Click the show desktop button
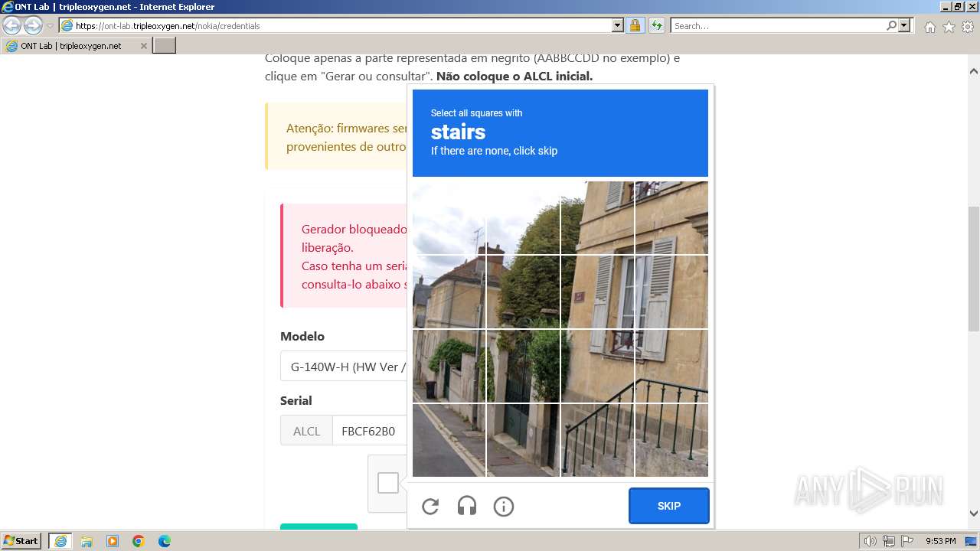The image size is (980, 551). click(x=972, y=541)
